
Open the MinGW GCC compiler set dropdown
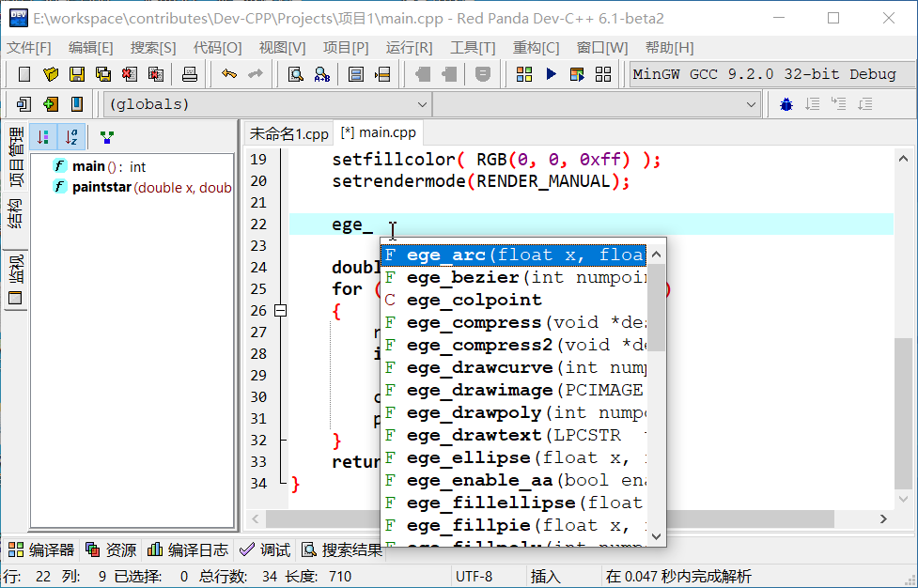click(x=771, y=74)
